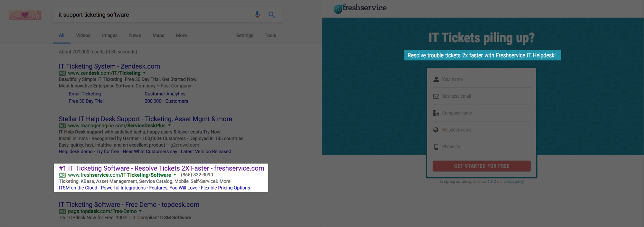Viewport: 644px width, 227px height.
Task: Open the 'Free 30 Day Trial' sitelink
Action: click(86, 101)
